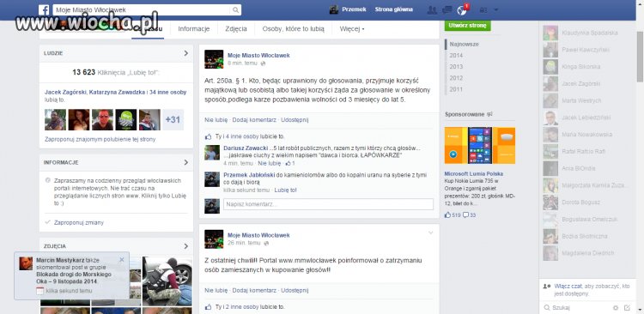Click the pencil icon beside 'Zaproponuj zmiany'
The height and width of the screenshot is (314, 644).
pyautogui.click(x=47, y=222)
